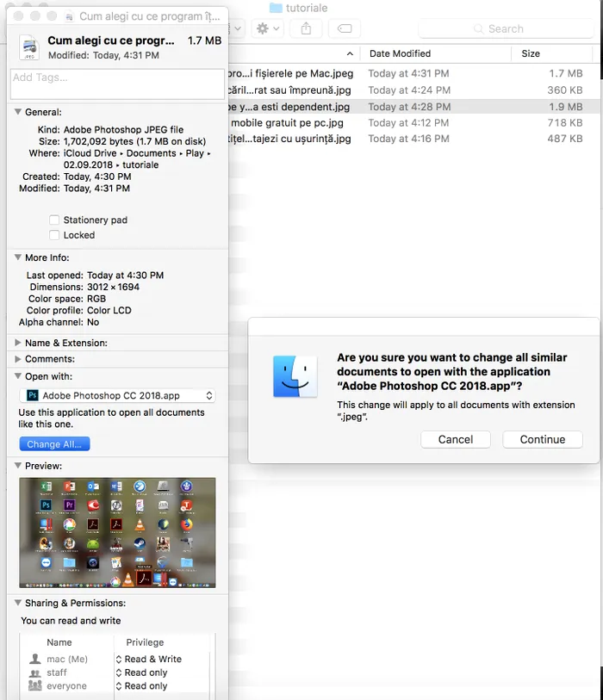The image size is (603, 700).
Task: Sort by Date Modified column header
Action: pyautogui.click(x=401, y=53)
